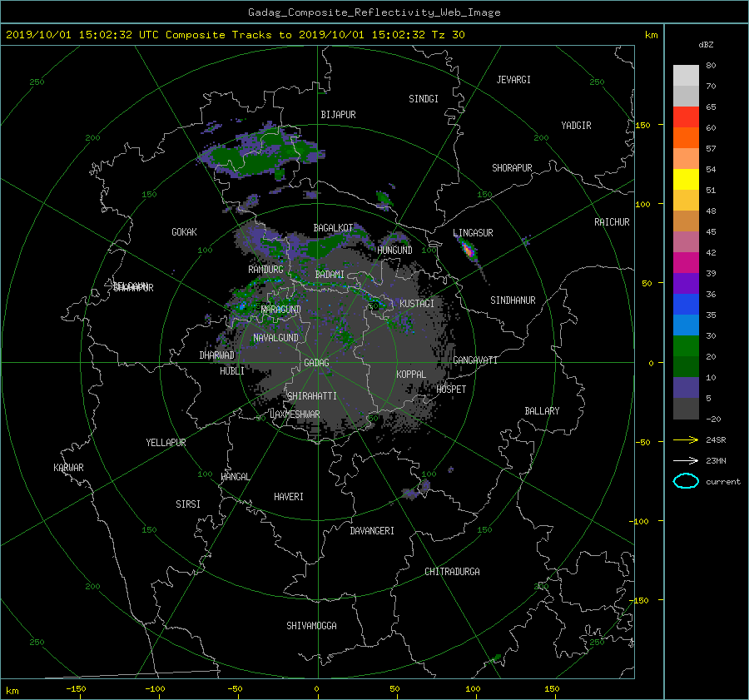The height and width of the screenshot is (700, 749).
Task: Click the timestamp Composite Tracks header text
Action: point(235,35)
